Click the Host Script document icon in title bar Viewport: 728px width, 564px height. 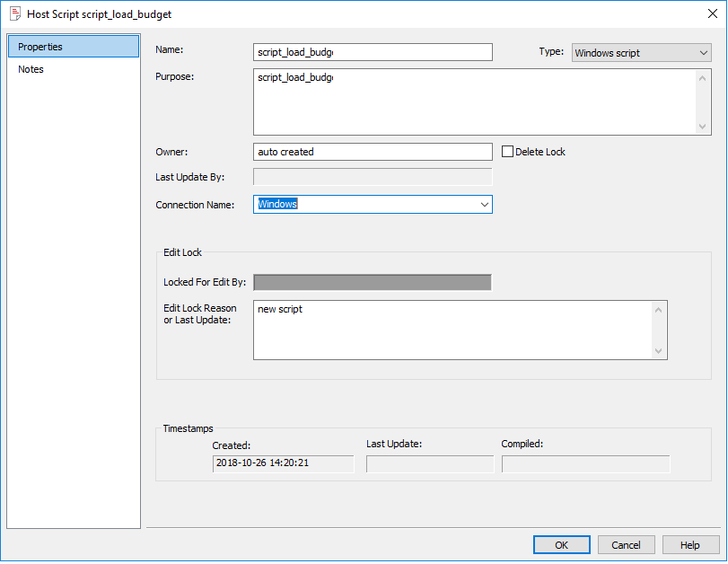15,14
